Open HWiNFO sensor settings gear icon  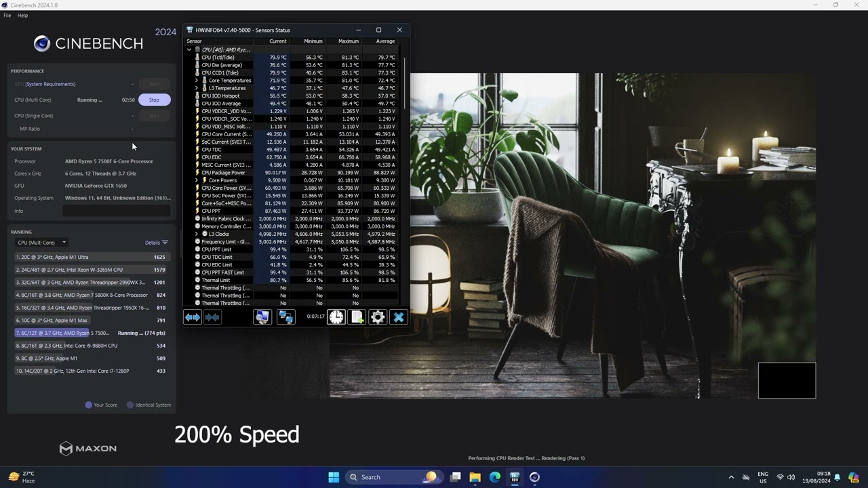[x=378, y=317]
